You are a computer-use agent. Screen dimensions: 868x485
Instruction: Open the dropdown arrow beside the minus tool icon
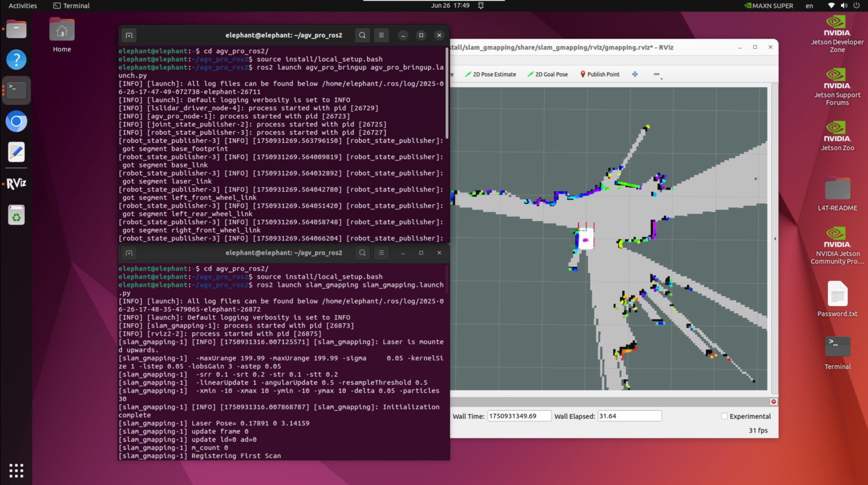[x=661, y=78]
